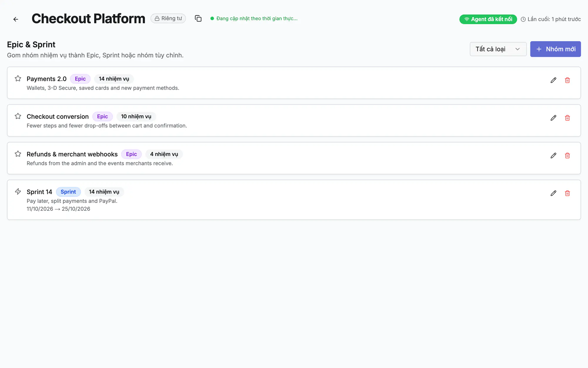Delete the Sprint 14 group
This screenshot has height=368, width=588.
point(567,193)
